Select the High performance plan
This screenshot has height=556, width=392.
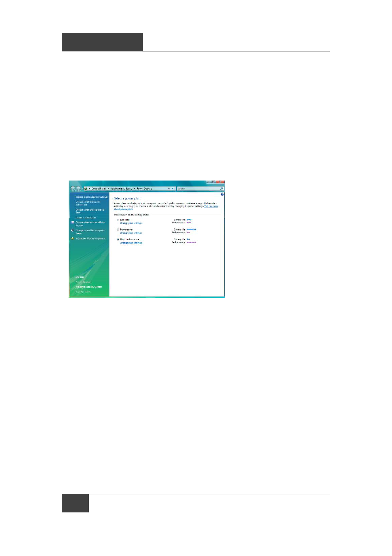tap(118, 239)
